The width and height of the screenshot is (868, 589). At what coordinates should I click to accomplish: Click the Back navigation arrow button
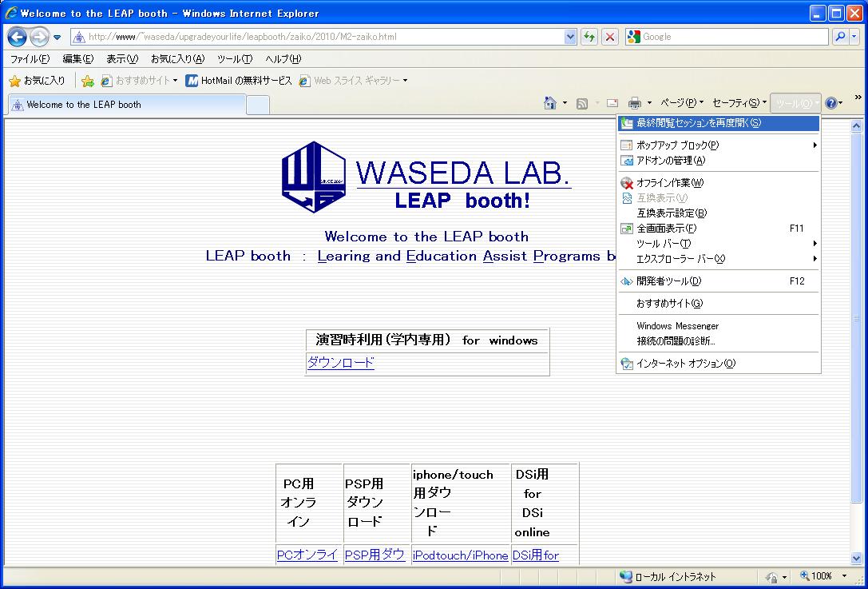coord(17,37)
